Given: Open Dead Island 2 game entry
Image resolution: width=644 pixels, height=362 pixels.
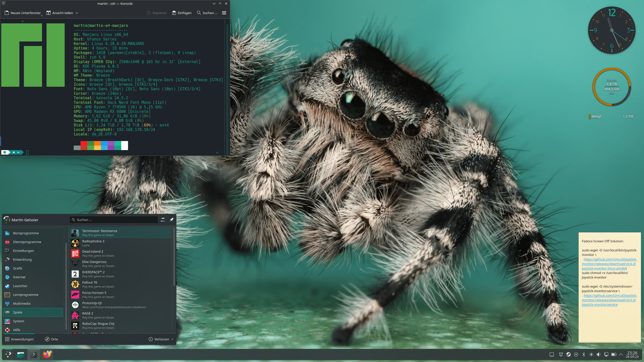Looking at the screenshot, I should [120, 253].
